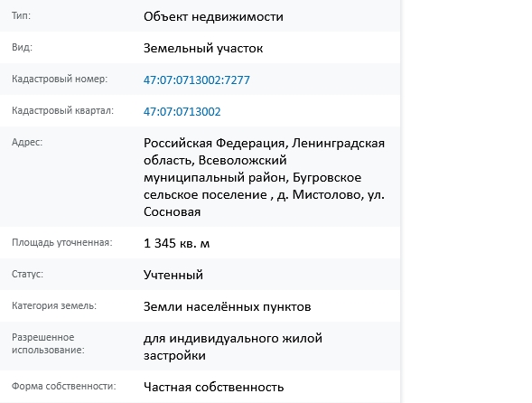Select the 'Земельный участок' value text
The height and width of the screenshot is (403, 532).
coord(203,48)
